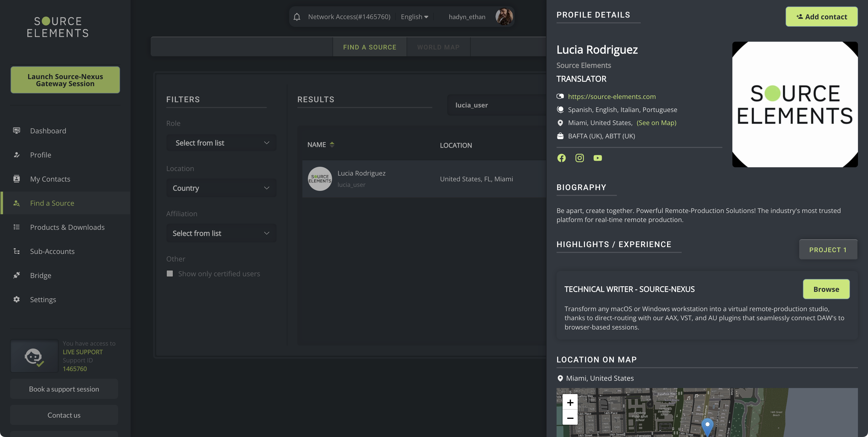Switch to the World Map tab
Image resolution: width=868 pixels, height=437 pixels.
pyautogui.click(x=438, y=47)
